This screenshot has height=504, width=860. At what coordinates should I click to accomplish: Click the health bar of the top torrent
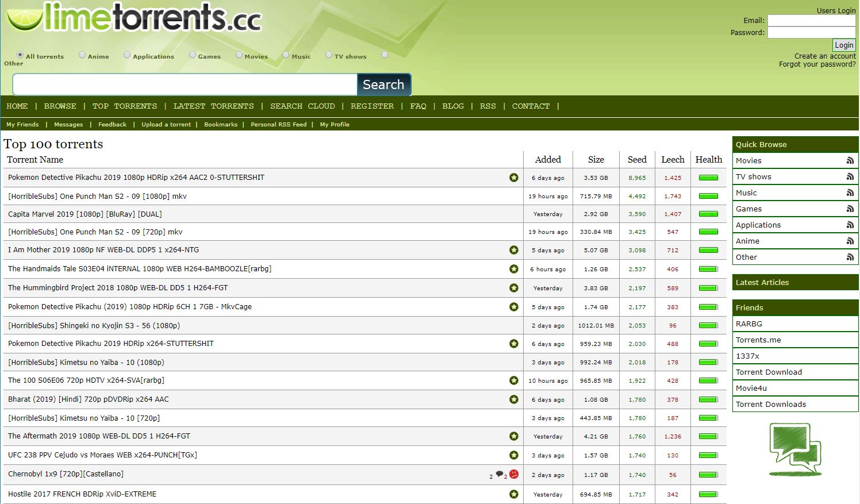[x=708, y=178]
